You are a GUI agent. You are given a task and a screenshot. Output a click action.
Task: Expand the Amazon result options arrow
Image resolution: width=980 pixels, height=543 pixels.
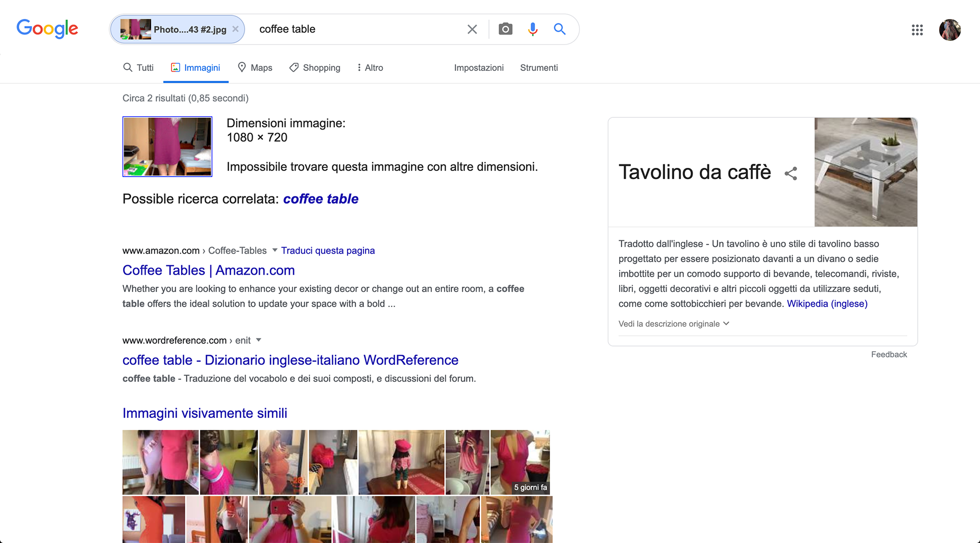(x=275, y=250)
